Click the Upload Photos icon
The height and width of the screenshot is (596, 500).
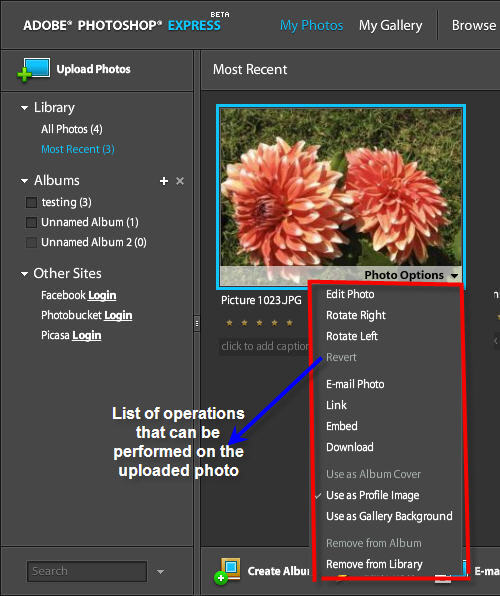34,69
